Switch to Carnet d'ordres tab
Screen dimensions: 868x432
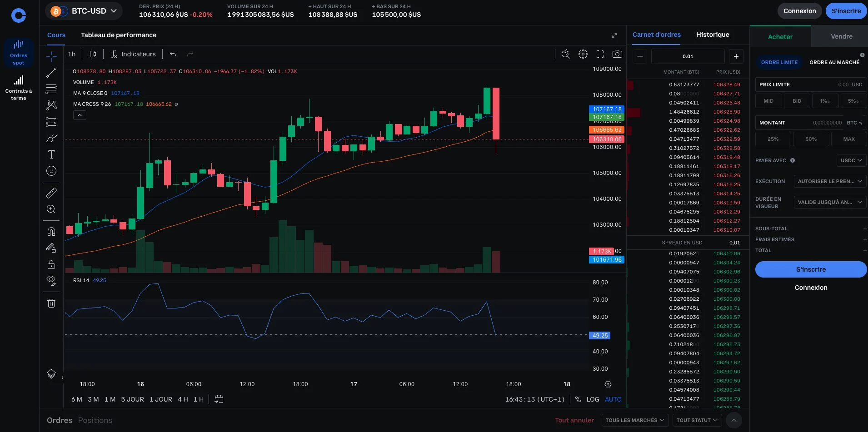[x=656, y=35]
